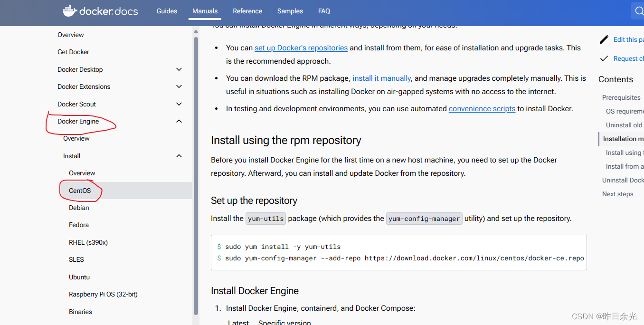This screenshot has width=644, height=325.
Task: Click the 'Install Docker Engine' heading
Action: (255, 291)
